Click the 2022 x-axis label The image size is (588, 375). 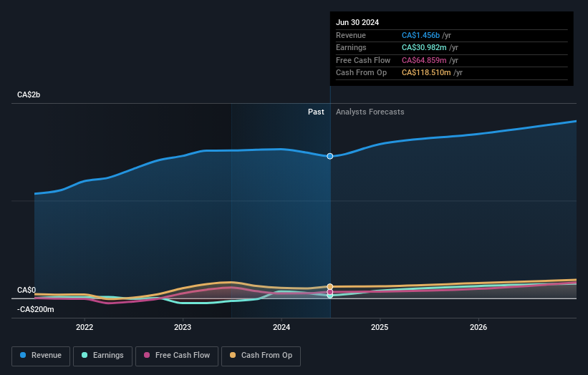pyautogui.click(x=85, y=328)
